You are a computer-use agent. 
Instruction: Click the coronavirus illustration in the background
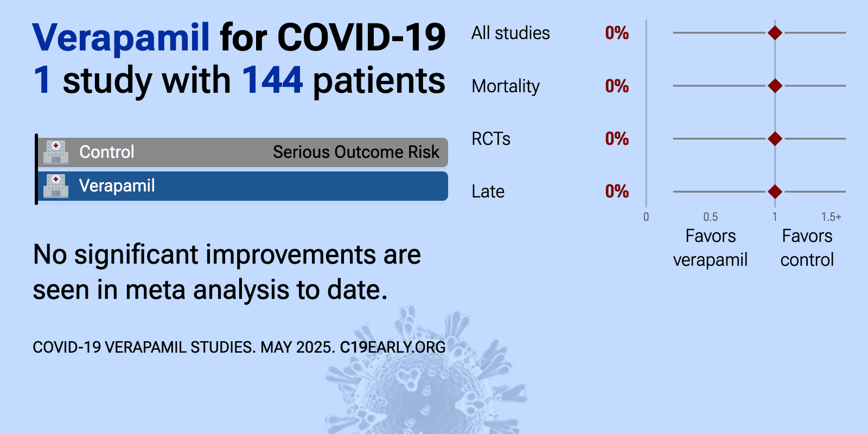click(426, 374)
